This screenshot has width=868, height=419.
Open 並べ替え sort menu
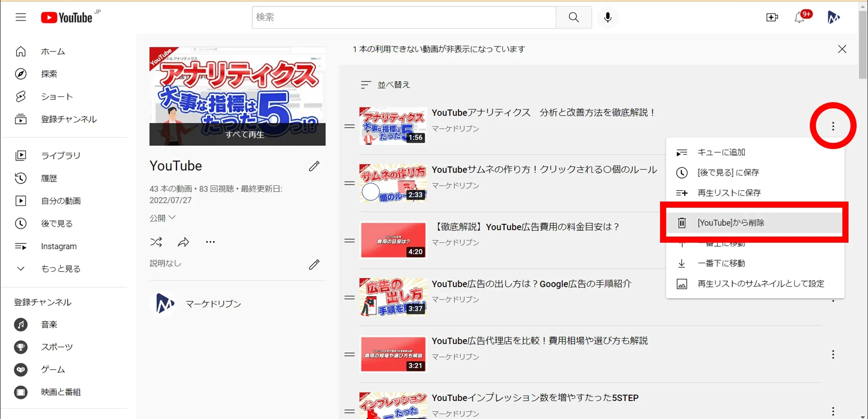tap(385, 85)
